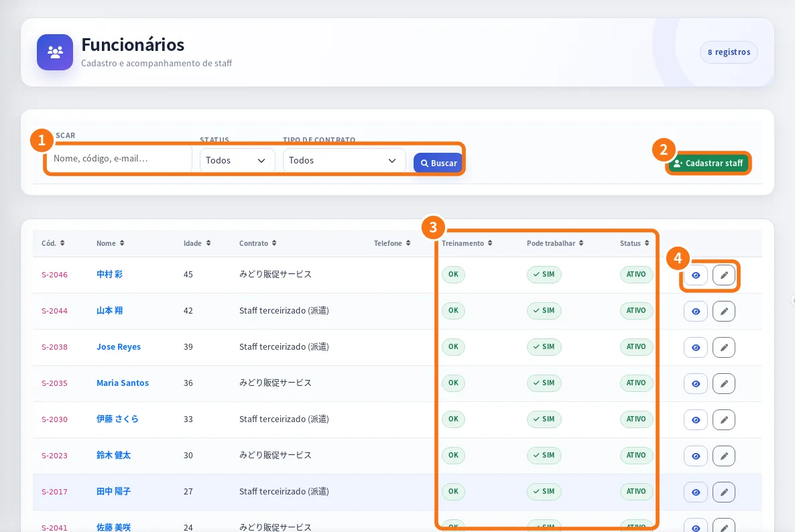
Task: Edit staff record S-2023
Action: pos(724,456)
